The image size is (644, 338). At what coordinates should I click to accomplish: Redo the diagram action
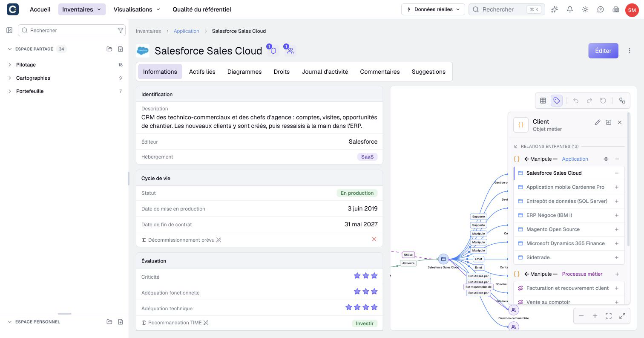[x=589, y=101]
